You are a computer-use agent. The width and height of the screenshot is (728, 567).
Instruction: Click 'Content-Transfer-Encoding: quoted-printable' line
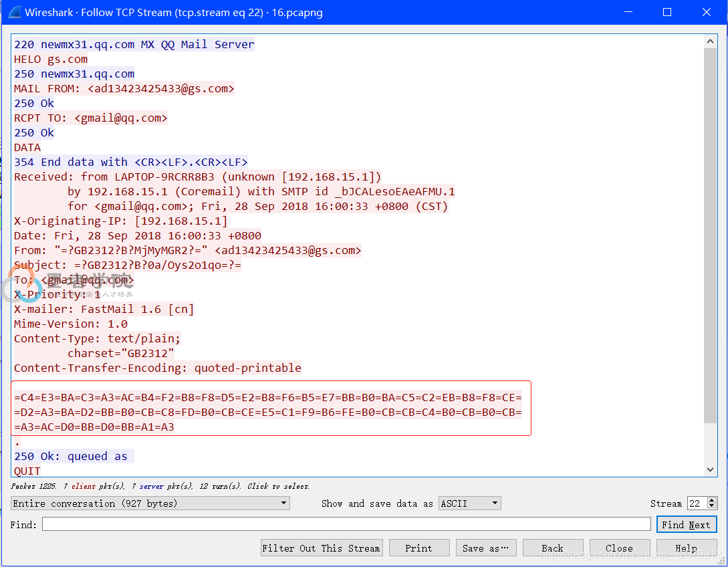[x=157, y=368]
